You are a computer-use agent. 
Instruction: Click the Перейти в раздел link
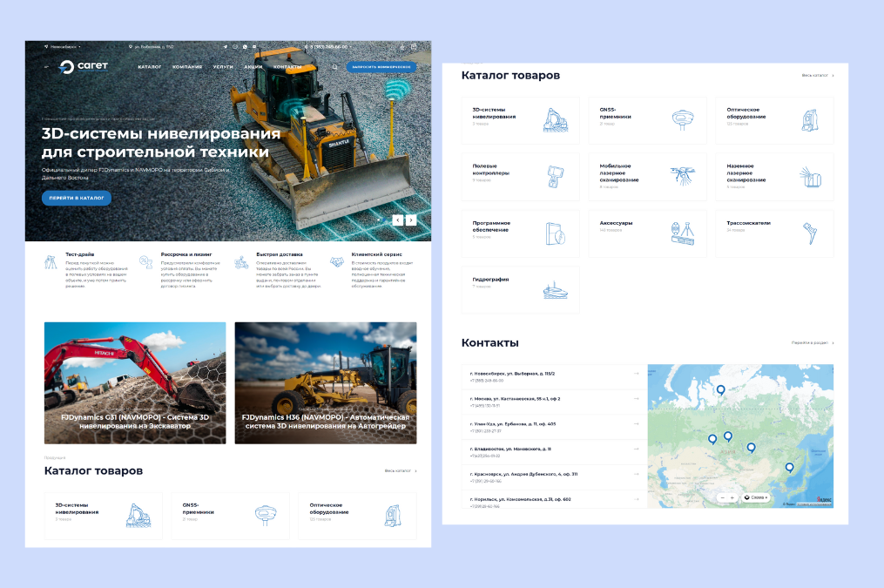pos(813,342)
